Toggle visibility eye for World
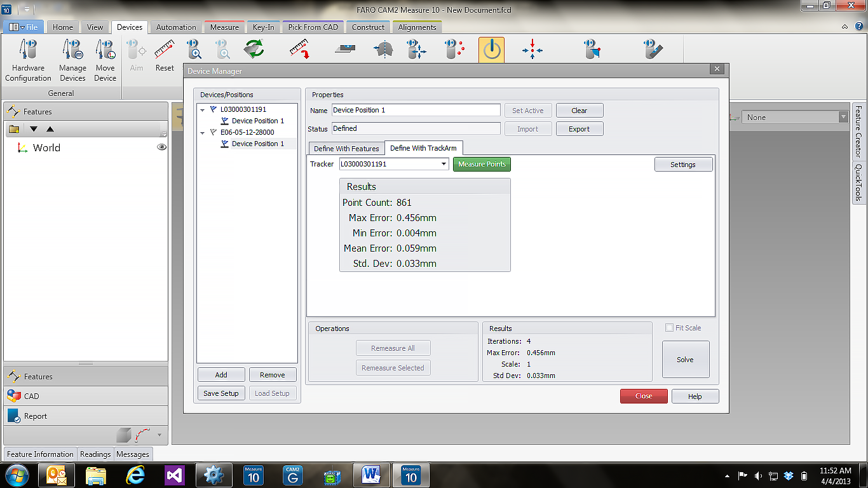Viewport: 868px width, 488px height. pyautogui.click(x=162, y=147)
